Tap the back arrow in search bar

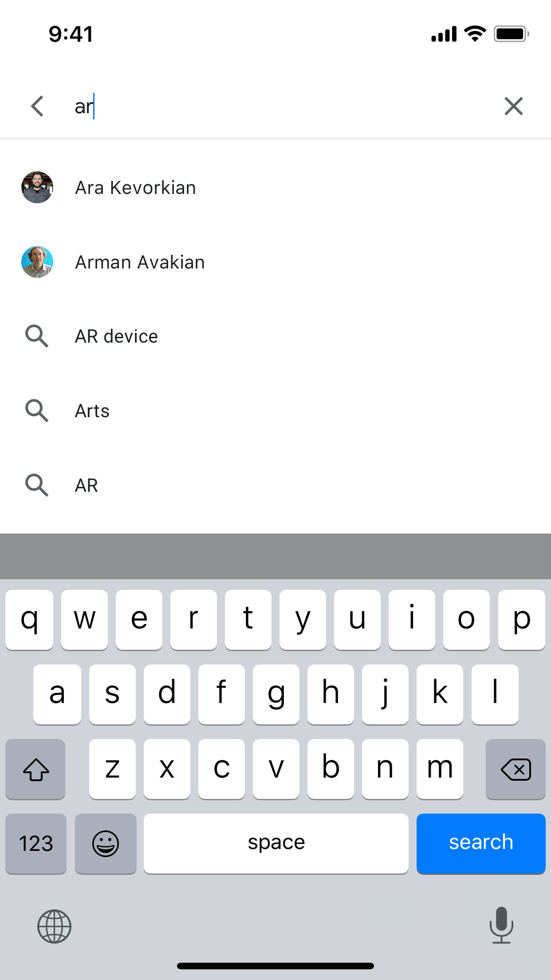[37, 107]
